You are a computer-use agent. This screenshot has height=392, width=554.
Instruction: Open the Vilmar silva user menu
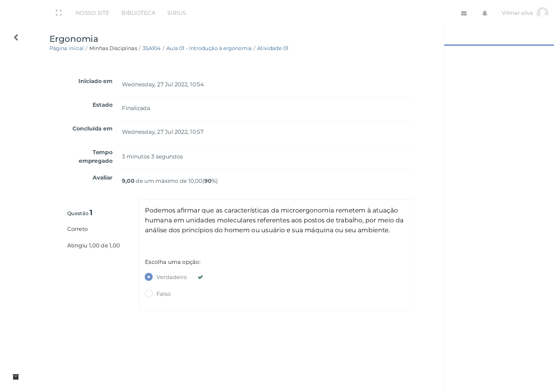517,13
